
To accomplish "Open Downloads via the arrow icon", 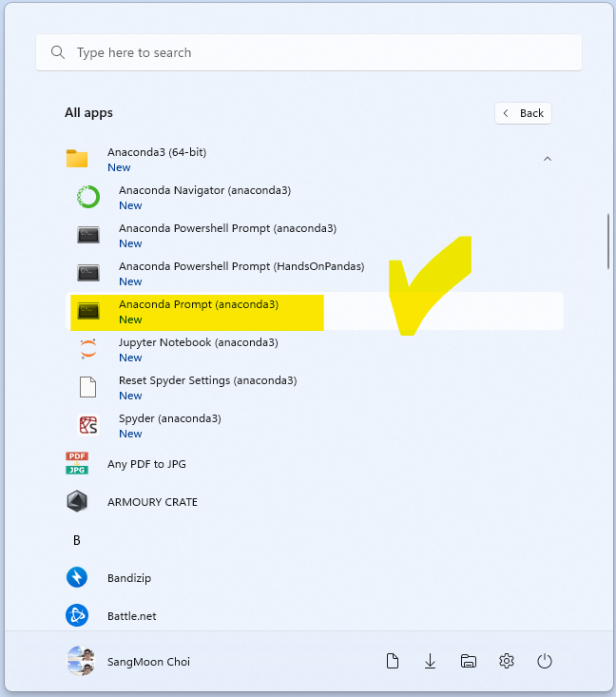I will point(431,661).
